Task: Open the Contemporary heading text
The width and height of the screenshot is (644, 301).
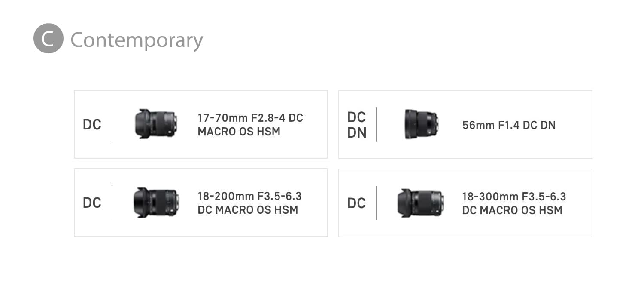Action: tap(137, 40)
